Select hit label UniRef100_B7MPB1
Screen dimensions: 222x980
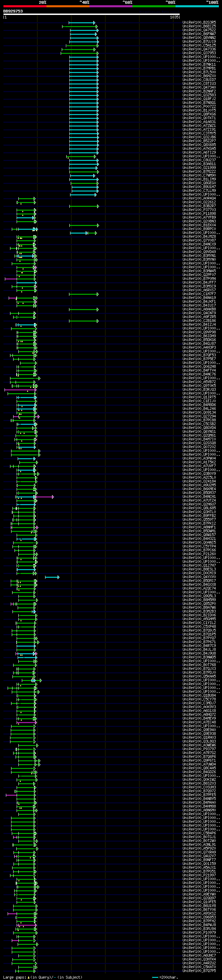(199, 68)
